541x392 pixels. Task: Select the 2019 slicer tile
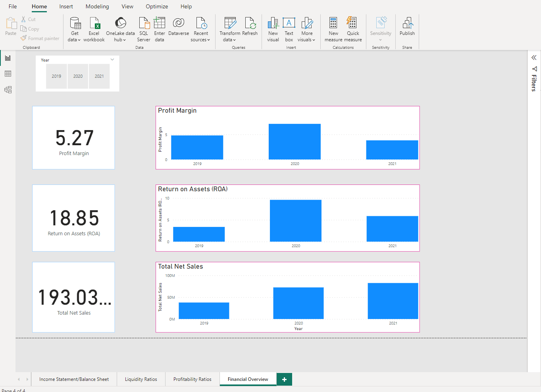coord(56,76)
